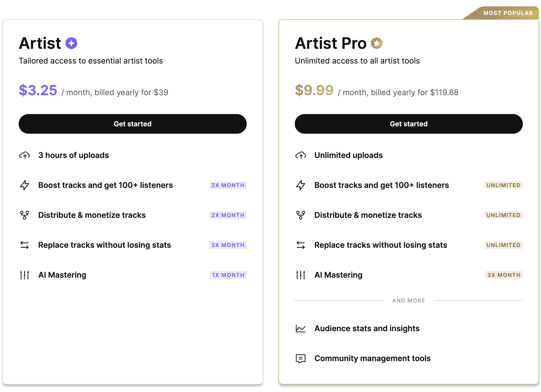Click the 2X MONTH badge for Boost tracks
Screen dimensions: 541x392
tap(228, 185)
